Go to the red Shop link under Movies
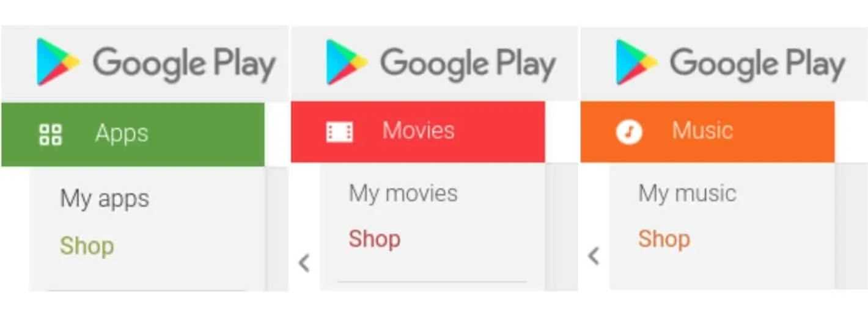Viewport: 868px width, 309px height. coord(375,239)
